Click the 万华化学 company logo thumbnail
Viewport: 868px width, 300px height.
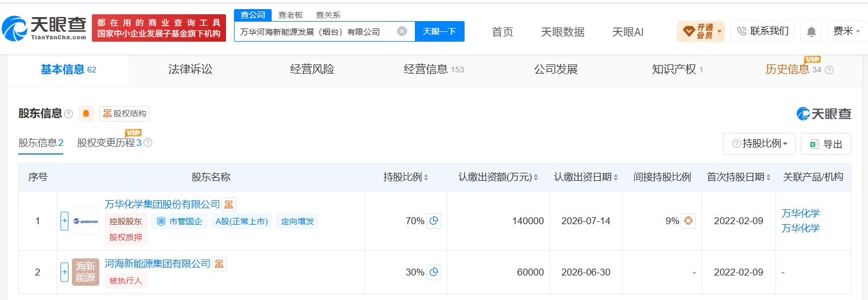(86, 221)
